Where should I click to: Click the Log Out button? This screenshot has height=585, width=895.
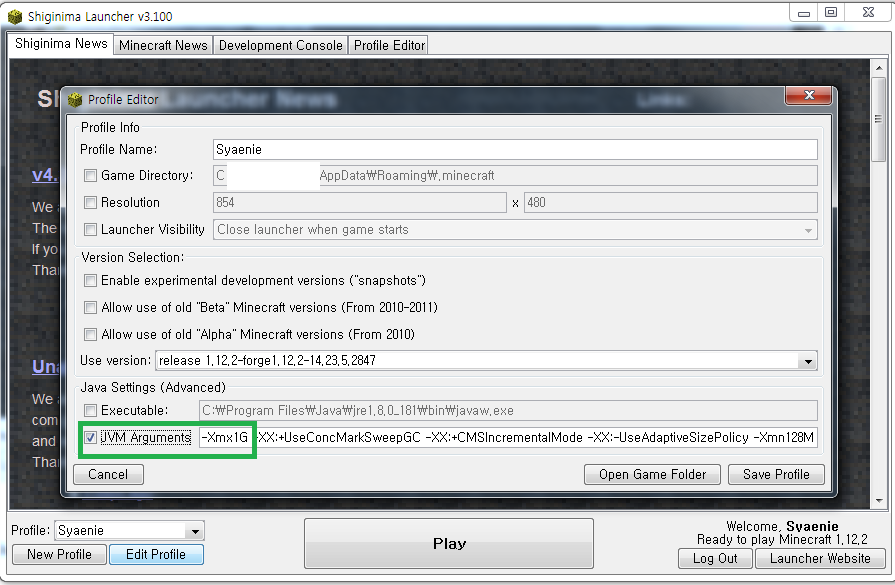pyautogui.click(x=715, y=558)
